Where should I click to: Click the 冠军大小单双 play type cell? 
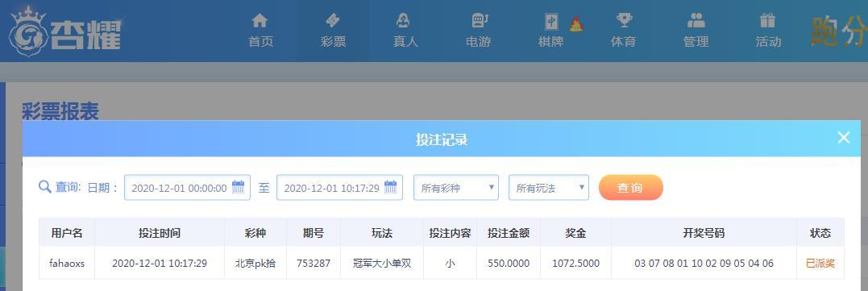(382, 264)
